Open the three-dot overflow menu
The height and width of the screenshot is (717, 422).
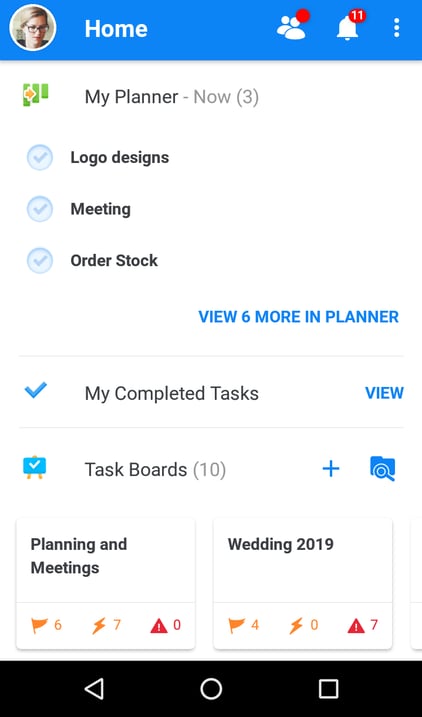[396, 28]
